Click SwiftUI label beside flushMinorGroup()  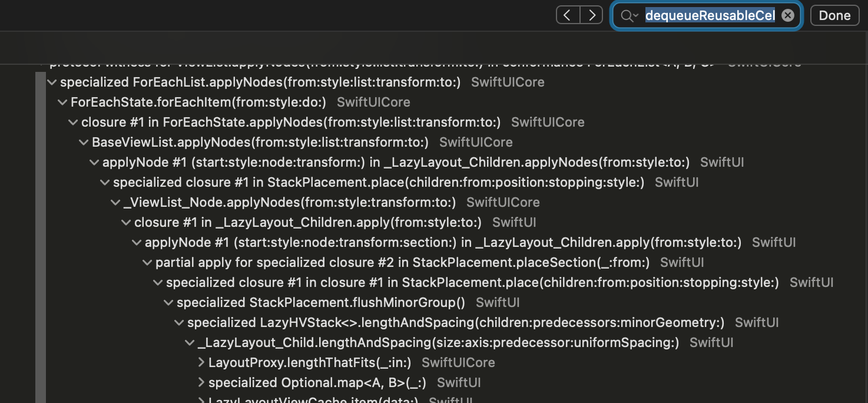tap(498, 303)
